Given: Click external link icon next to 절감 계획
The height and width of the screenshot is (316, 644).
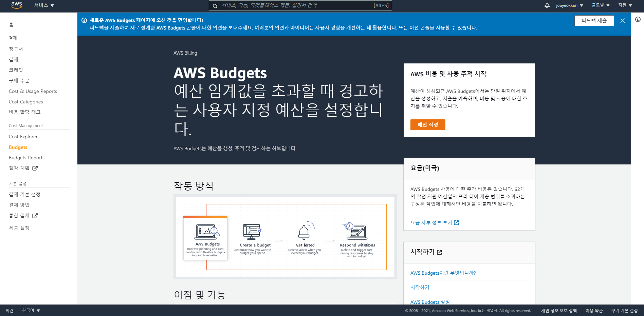Looking at the screenshot, I should tap(35, 168).
